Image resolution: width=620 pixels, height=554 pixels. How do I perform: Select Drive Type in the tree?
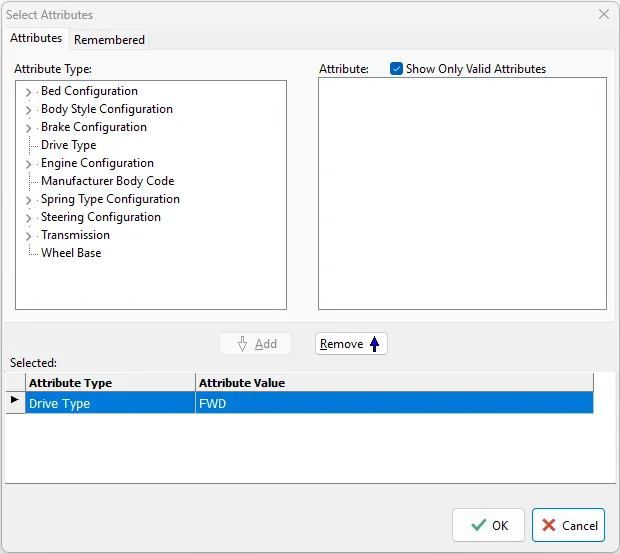(68, 145)
